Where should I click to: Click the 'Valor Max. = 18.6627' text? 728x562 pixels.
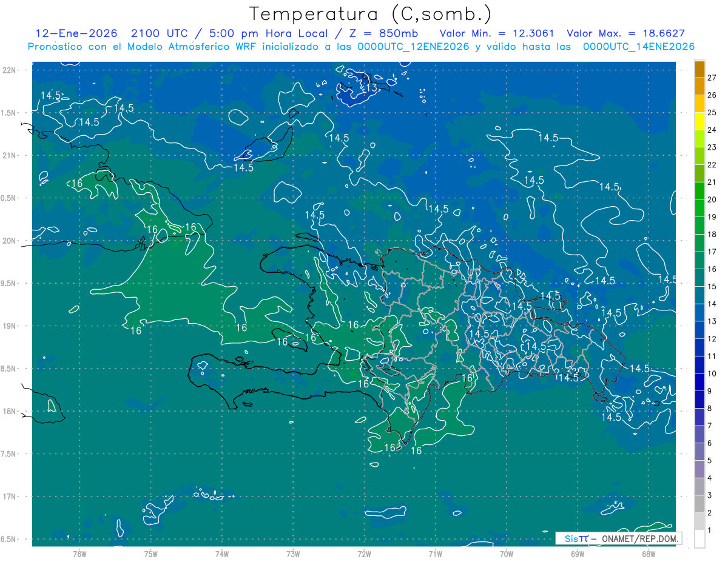tap(625, 34)
